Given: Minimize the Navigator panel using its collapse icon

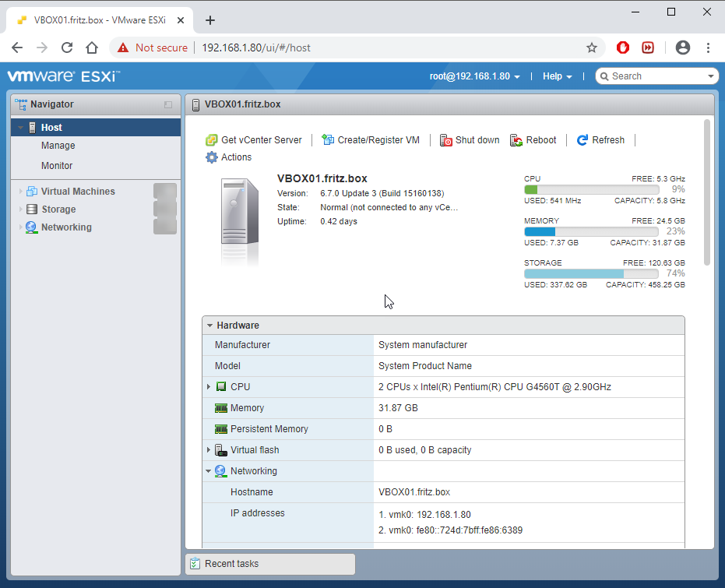Looking at the screenshot, I should (168, 105).
